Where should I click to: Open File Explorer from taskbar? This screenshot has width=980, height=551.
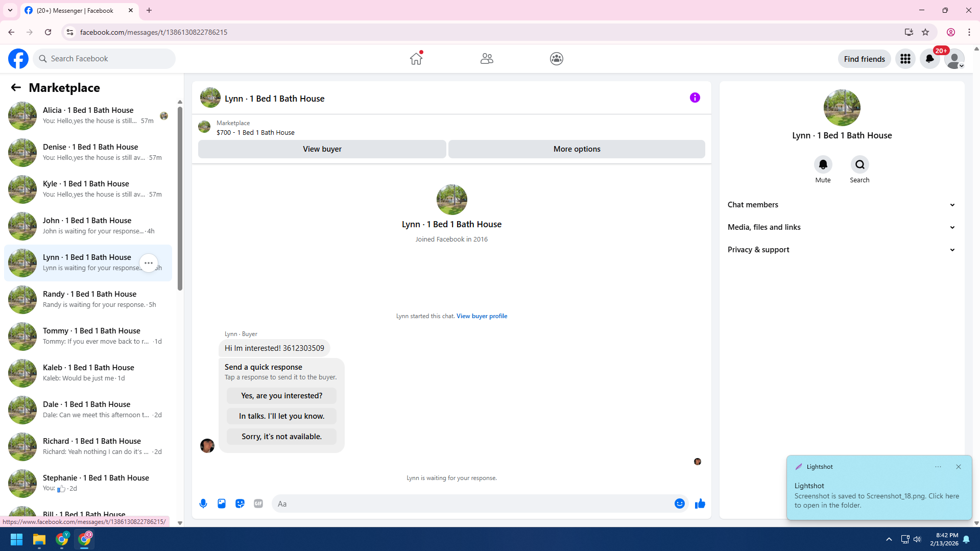pyautogui.click(x=39, y=539)
